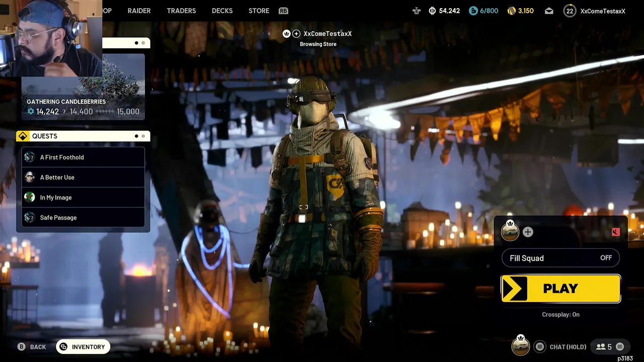Screen dimensions: 644x362
Task: Click the gear icon beside 14,242
Action: pos(31,112)
